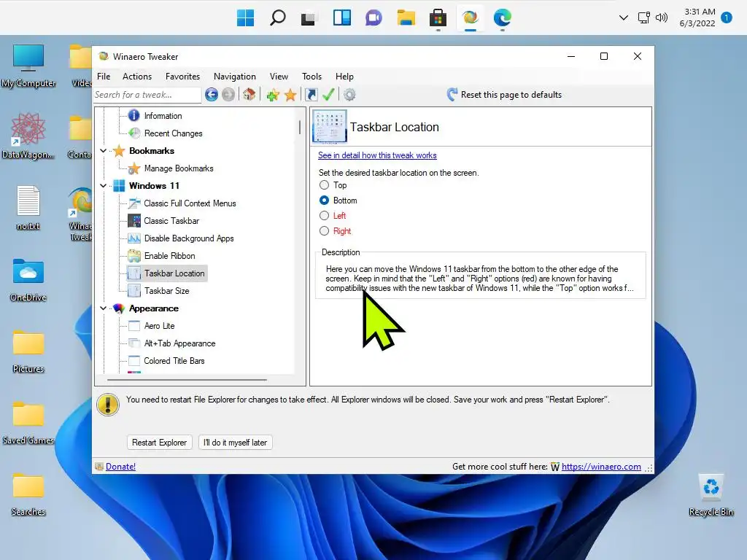Screen dimensions: 747x560
Task: Open File Explorer from taskbar
Action: coord(406,18)
